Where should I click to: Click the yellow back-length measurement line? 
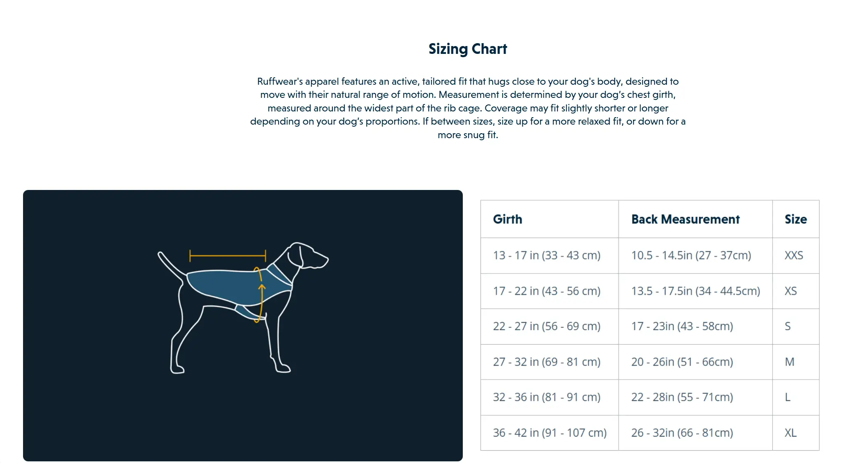[x=227, y=256]
